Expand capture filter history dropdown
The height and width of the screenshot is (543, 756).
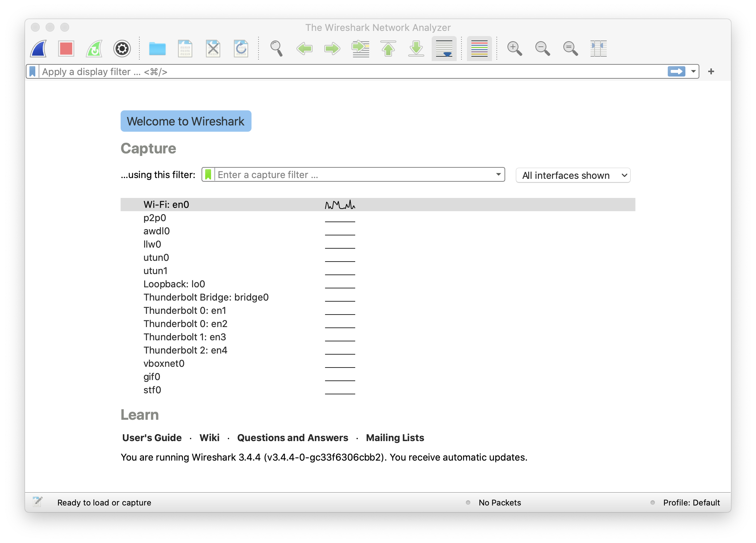499,174
